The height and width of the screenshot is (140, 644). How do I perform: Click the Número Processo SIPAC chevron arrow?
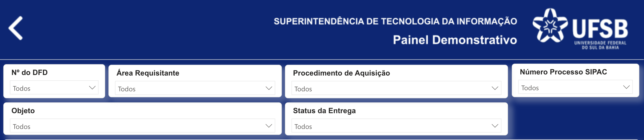pos(626,87)
